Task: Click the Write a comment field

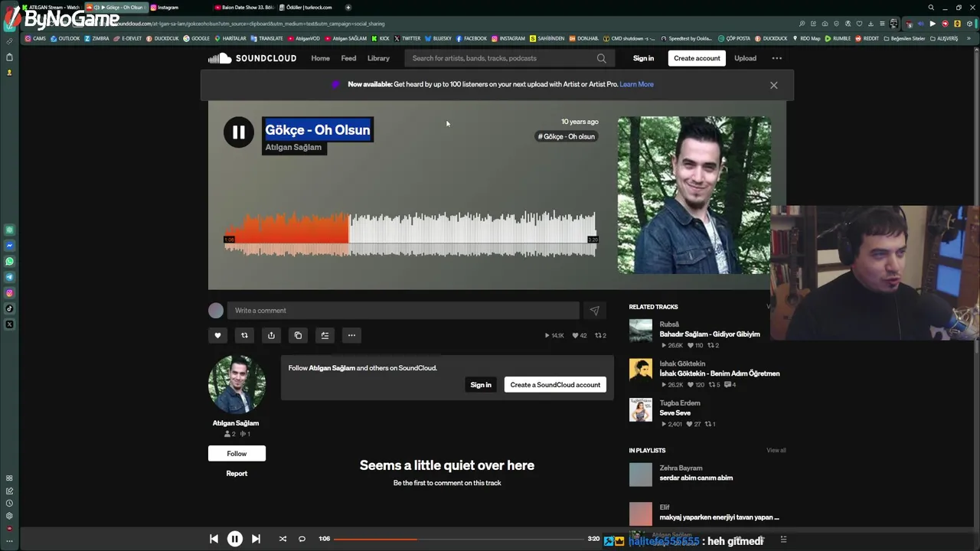Action: coord(403,311)
